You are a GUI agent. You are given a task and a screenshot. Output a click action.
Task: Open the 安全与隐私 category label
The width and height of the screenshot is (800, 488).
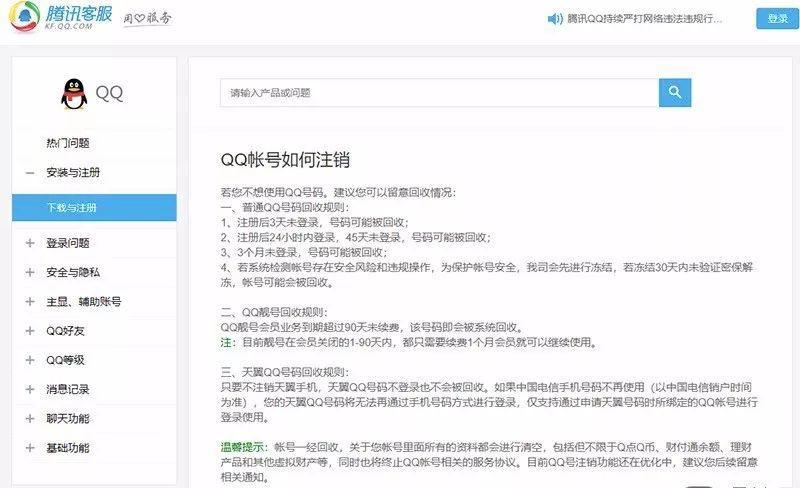[73, 272]
